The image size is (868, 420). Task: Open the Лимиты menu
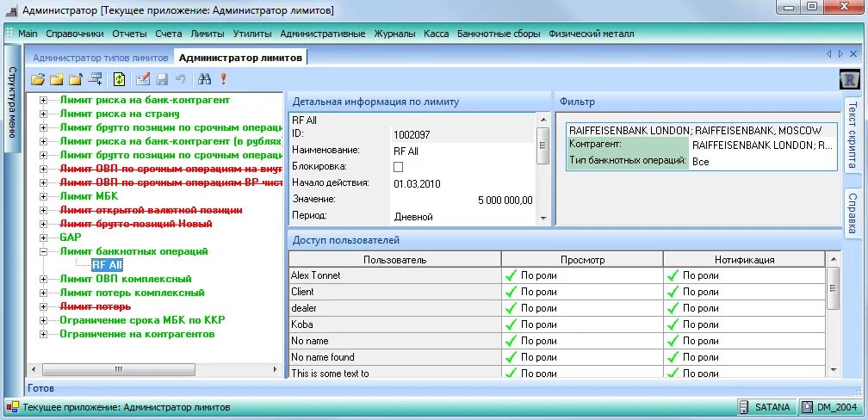(x=208, y=34)
